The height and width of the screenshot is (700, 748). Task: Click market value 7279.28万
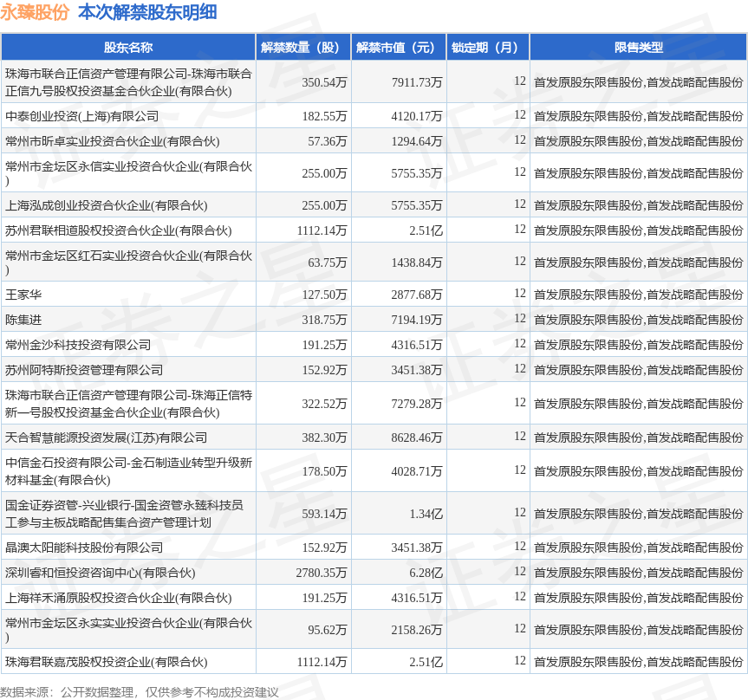[x=417, y=404]
